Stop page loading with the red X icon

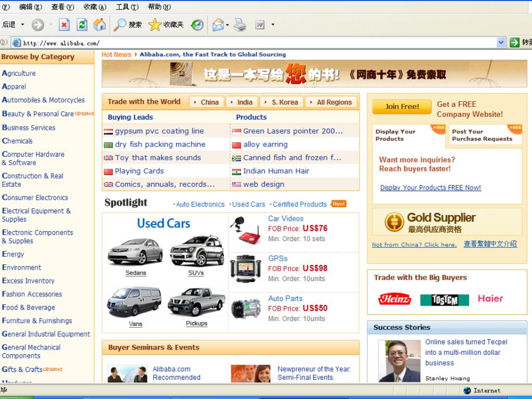tap(64, 24)
